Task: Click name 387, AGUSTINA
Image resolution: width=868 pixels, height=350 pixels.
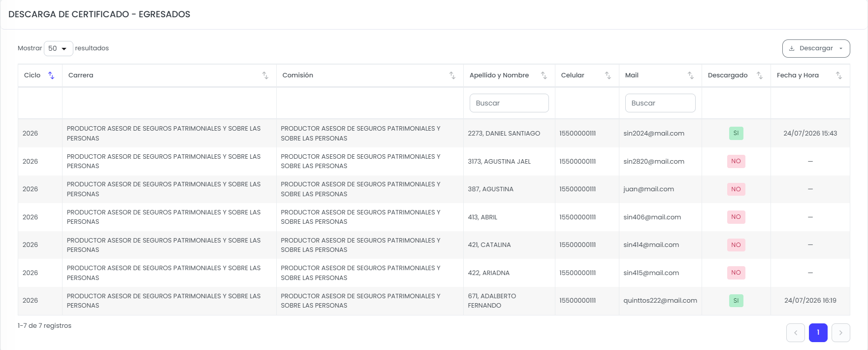Action: pyautogui.click(x=490, y=189)
